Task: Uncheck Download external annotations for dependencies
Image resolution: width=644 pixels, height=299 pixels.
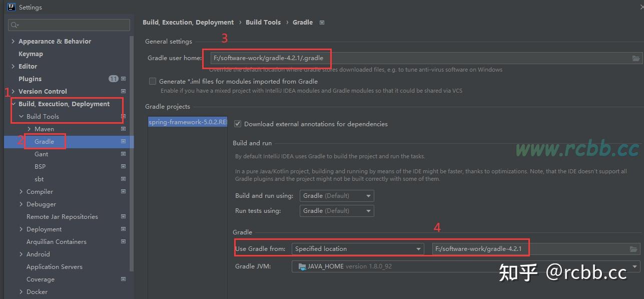Action: click(x=238, y=124)
